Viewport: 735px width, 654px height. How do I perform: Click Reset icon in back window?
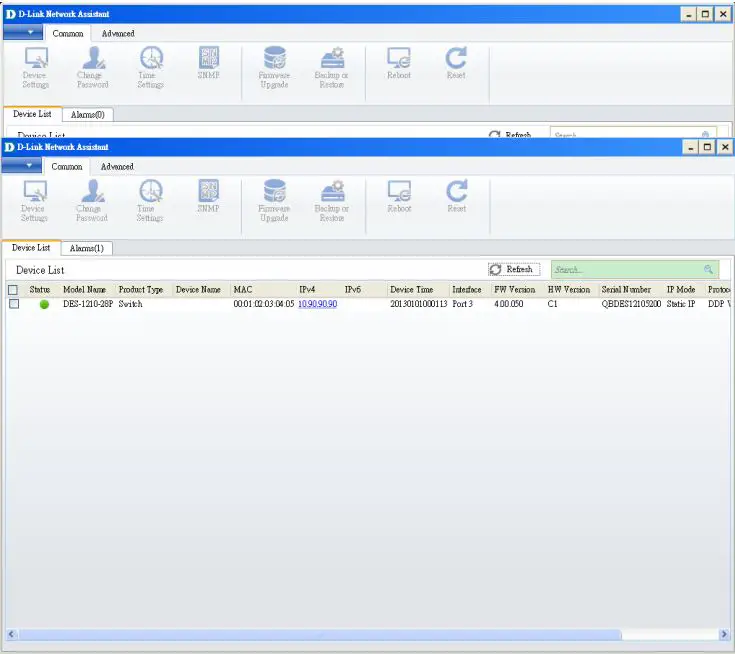(456, 63)
